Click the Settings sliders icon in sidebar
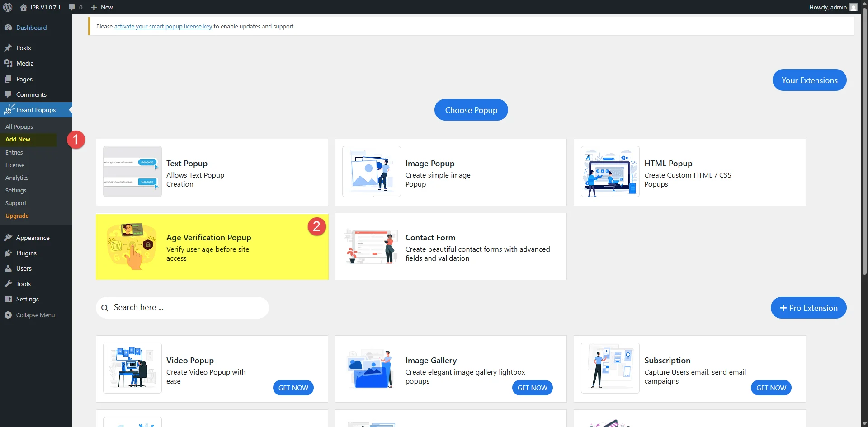The width and height of the screenshot is (868, 427). (8, 299)
